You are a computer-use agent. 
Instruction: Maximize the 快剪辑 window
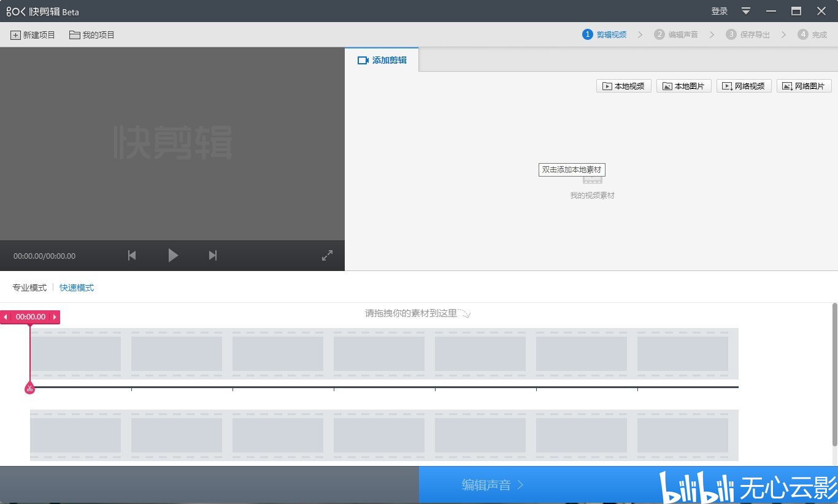point(796,11)
